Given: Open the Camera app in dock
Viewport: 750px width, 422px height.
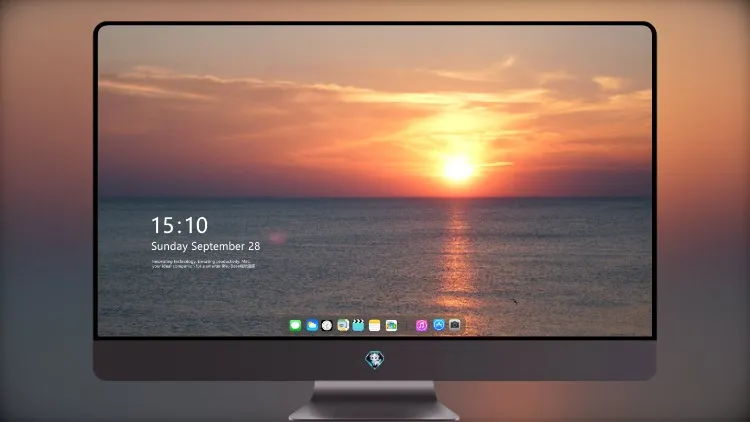Looking at the screenshot, I should click(454, 325).
